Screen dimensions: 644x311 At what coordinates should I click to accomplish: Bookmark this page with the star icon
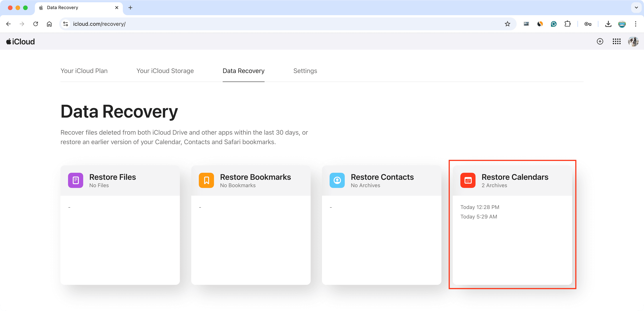[x=507, y=24]
